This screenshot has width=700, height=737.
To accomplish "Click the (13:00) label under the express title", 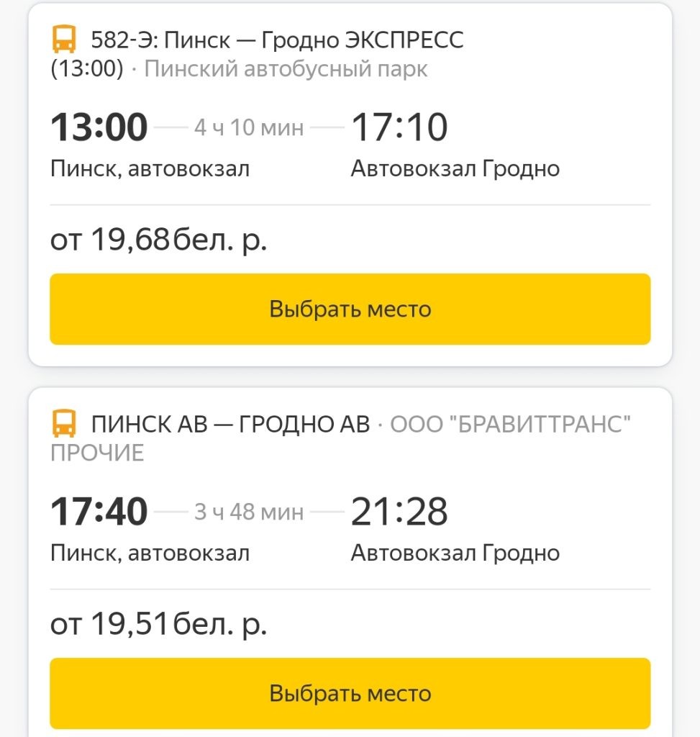I will tap(86, 69).
